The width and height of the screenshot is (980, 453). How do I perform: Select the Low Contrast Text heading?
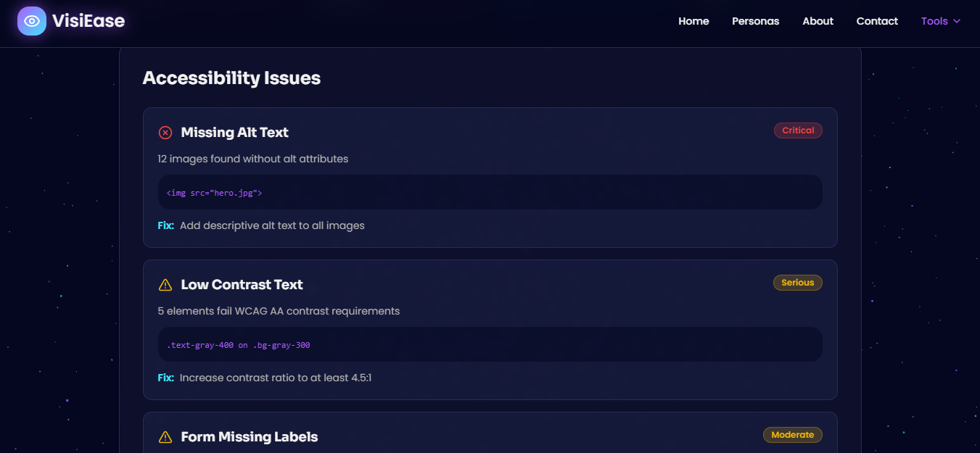[x=242, y=285]
